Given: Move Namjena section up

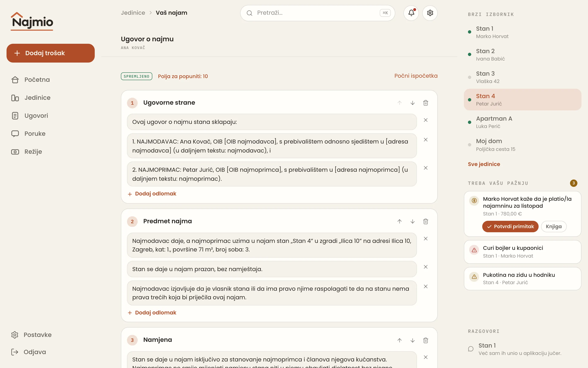Looking at the screenshot, I should click(x=399, y=340).
